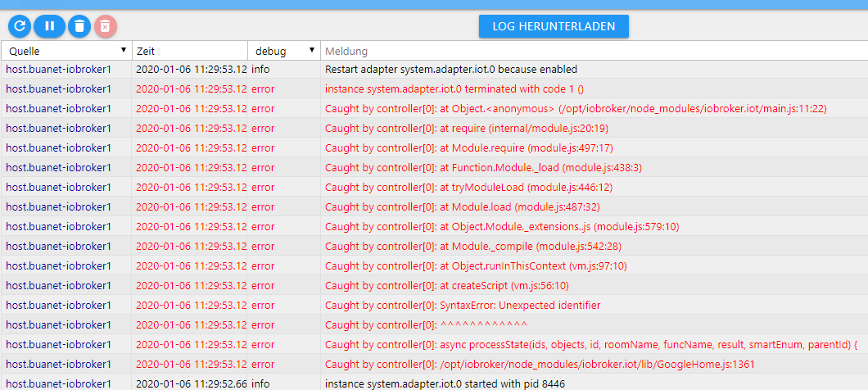This screenshot has width=868, height=390.
Task: Select 'at Module.require (module.js:497:17)' line
Action: pos(469,148)
